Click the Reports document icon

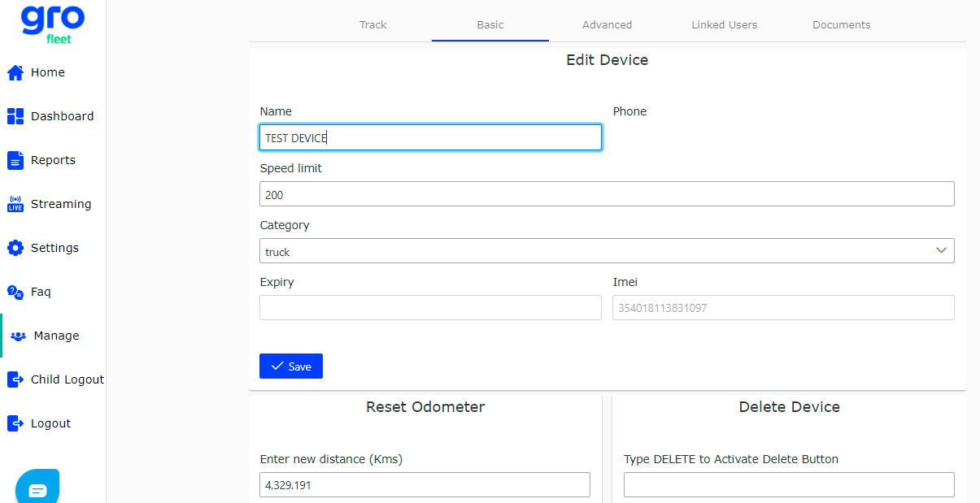click(x=15, y=160)
